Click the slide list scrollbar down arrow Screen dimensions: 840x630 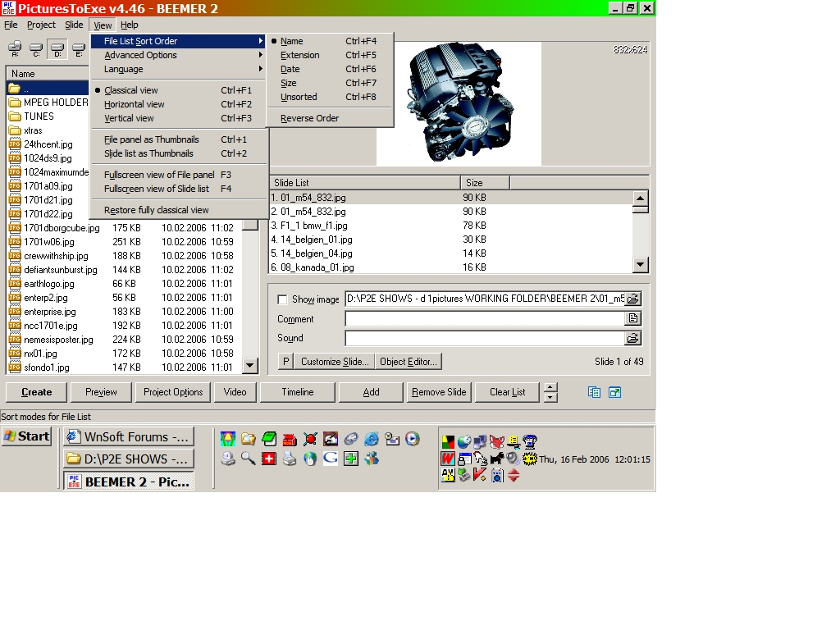click(641, 264)
